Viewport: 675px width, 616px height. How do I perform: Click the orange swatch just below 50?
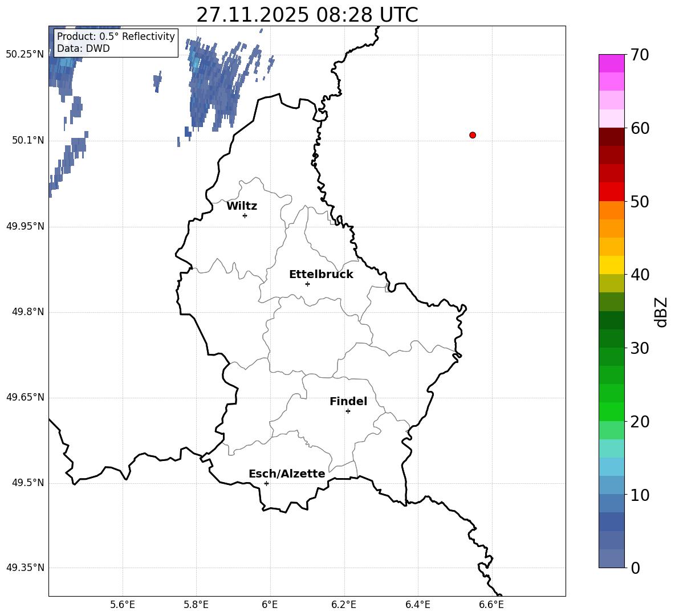612,210
